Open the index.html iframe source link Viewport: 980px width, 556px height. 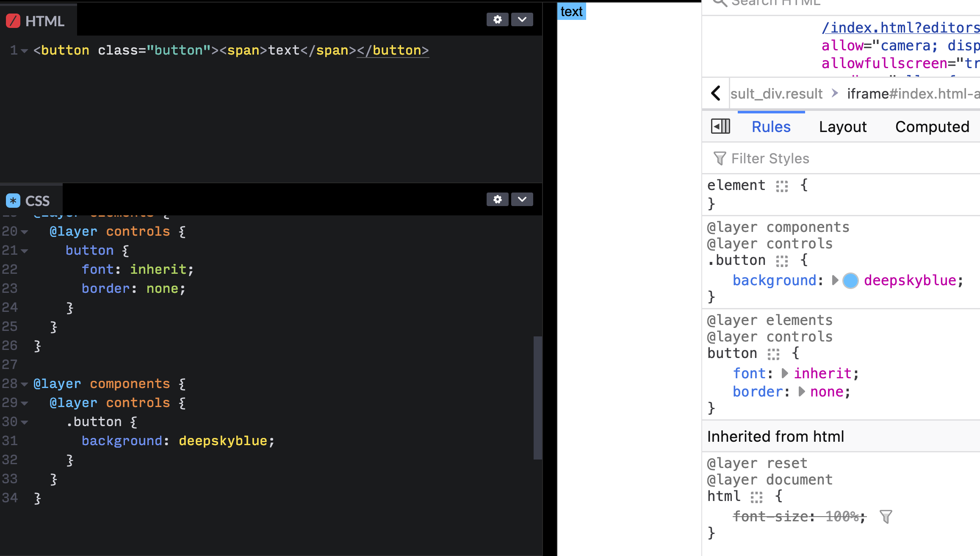click(x=900, y=28)
